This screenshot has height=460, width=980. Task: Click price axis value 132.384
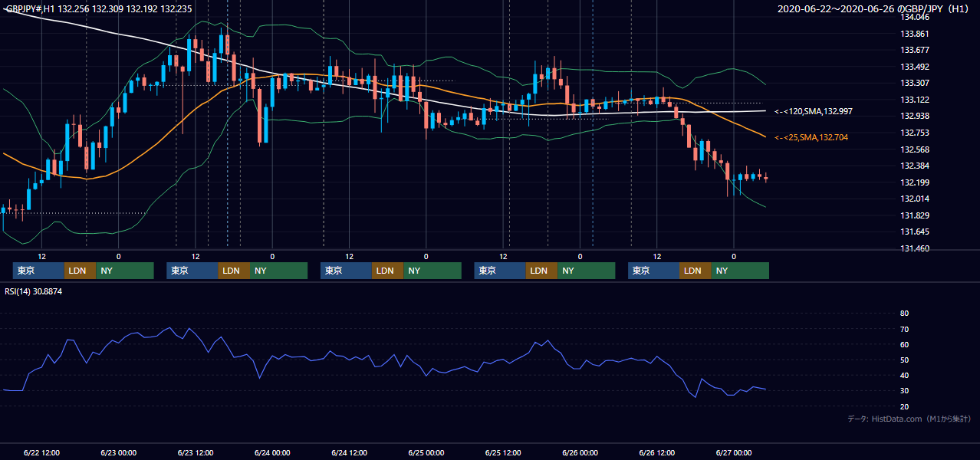(915, 166)
